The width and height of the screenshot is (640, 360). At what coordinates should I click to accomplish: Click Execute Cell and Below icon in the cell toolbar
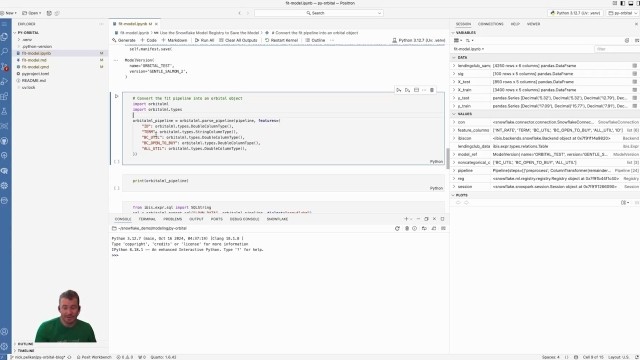coord(407,90)
